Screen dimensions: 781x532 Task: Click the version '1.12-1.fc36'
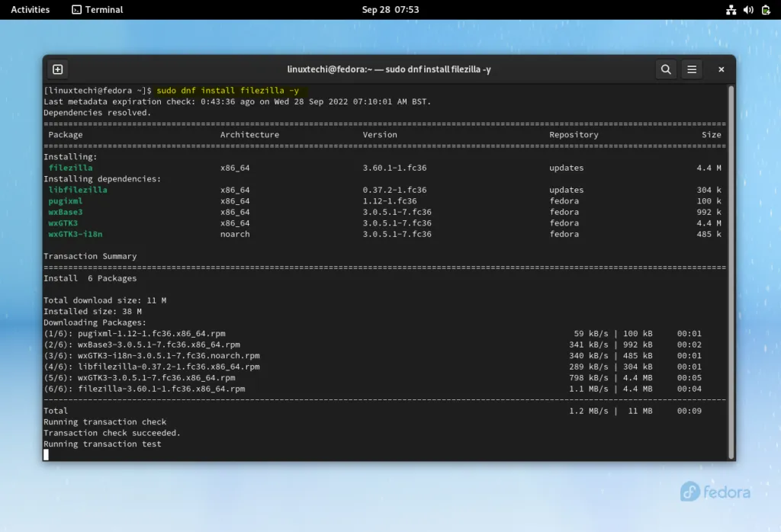[390, 201]
